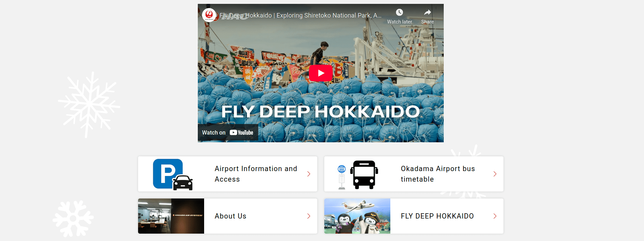Click the Share arrow icon

427,13
